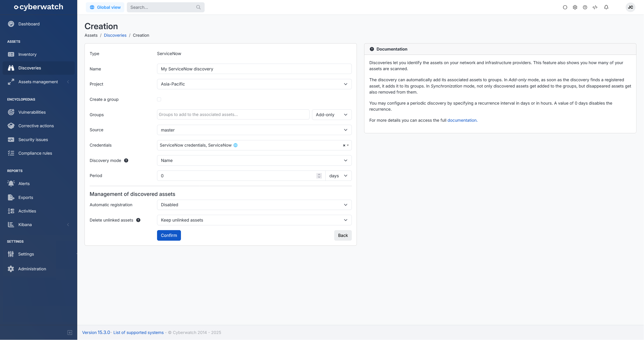This screenshot has height=340, width=644.
Task: Enable the Create a group checkbox
Action: point(159,99)
